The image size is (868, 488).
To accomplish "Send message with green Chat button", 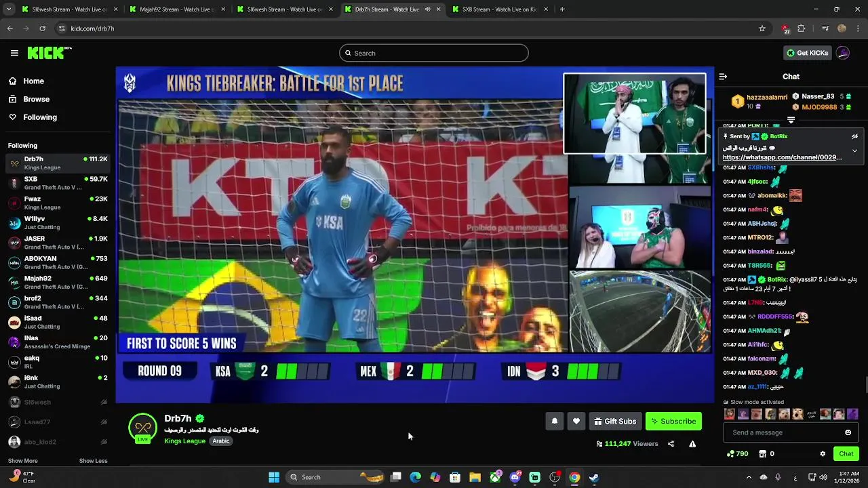I will click(846, 454).
